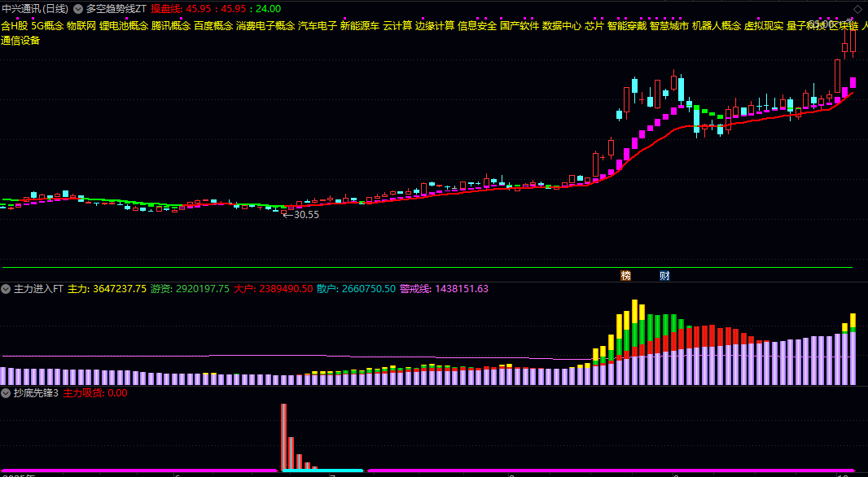
Task: Open the 国产软件 concept tag
Action: point(519,25)
